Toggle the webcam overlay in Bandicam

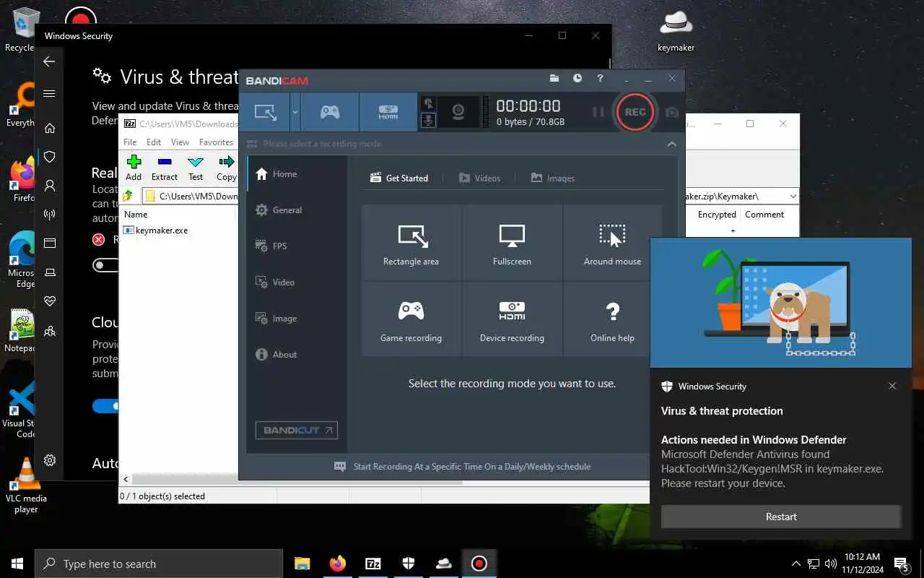pos(458,112)
